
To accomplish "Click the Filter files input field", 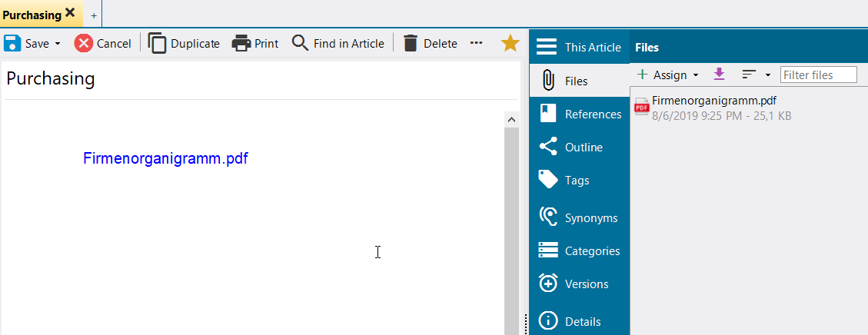I will 817,75.
